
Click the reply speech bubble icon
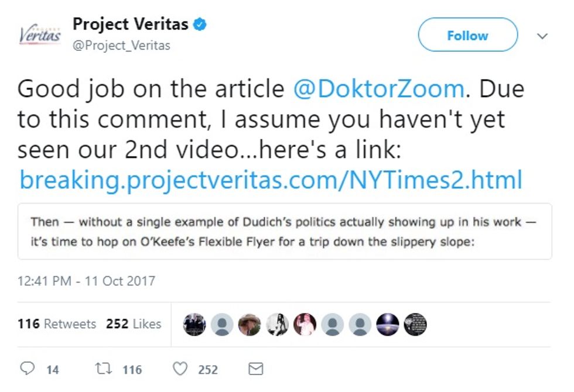[28, 369]
